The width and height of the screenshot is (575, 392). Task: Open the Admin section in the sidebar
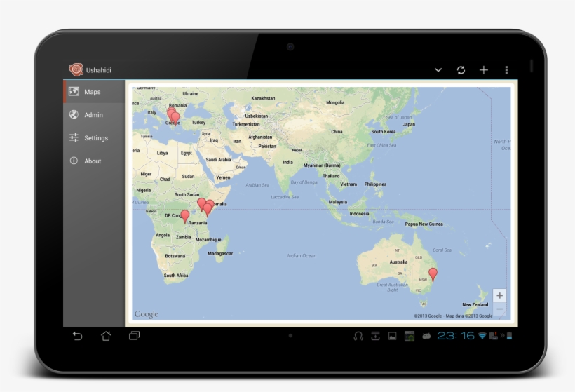click(94, 115)
